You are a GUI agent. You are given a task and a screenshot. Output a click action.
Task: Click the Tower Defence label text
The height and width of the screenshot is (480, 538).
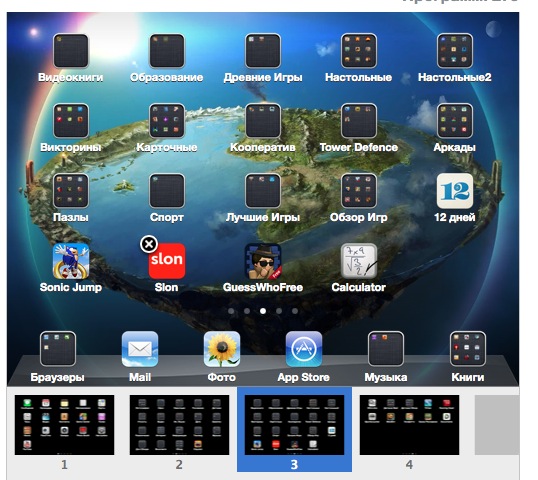(359, 148)
